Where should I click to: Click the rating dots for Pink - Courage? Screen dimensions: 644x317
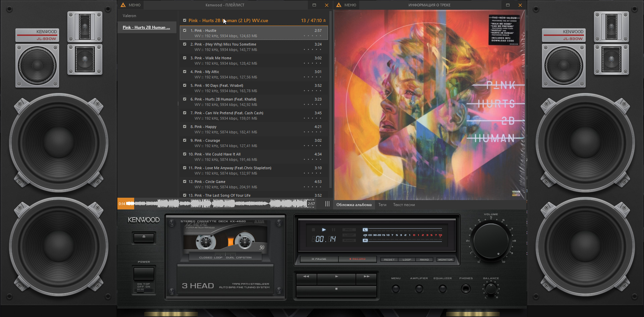[x=313, y=146]
